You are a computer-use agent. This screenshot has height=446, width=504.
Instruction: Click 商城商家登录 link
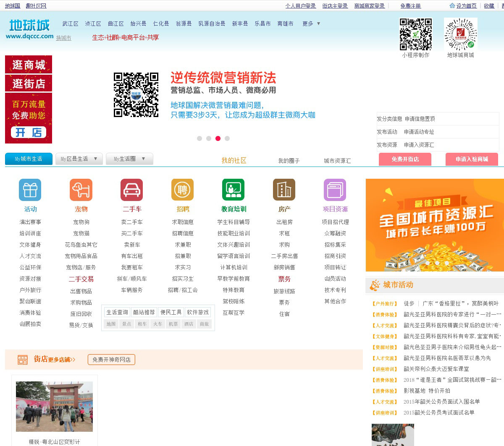pyautogui.click(x=370, y=6)
